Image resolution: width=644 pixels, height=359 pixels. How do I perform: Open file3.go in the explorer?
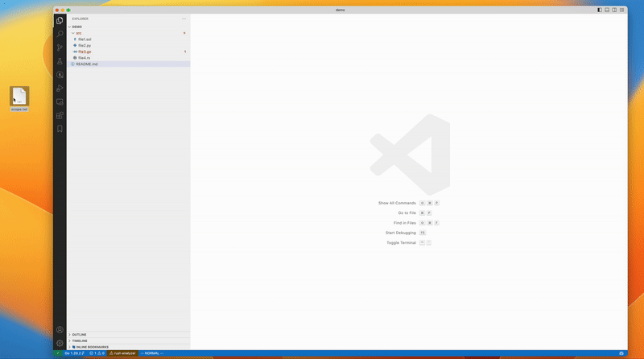click(129, 52)
